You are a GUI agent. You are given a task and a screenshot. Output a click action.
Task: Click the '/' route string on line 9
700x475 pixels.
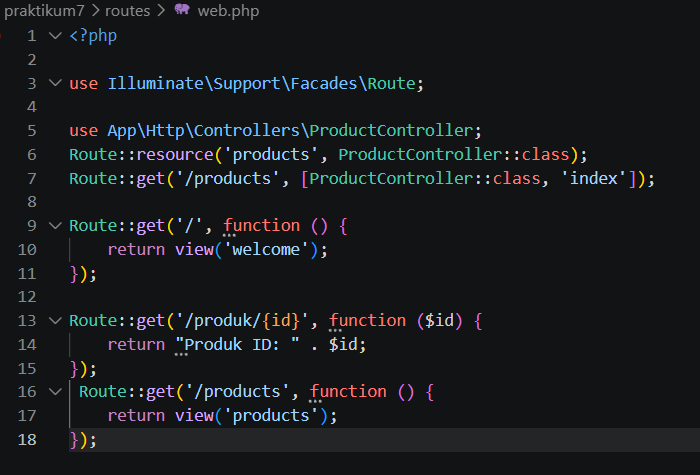[x=189, y=225]
